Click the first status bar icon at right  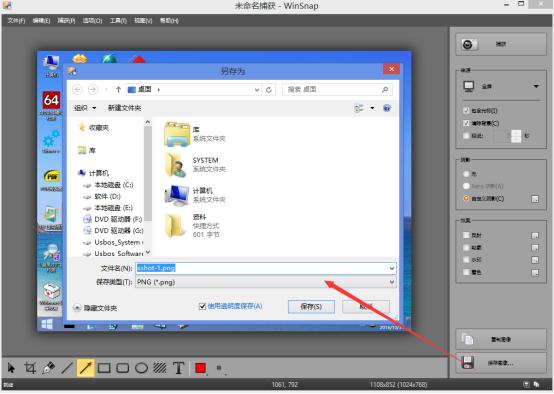(526, 384)
